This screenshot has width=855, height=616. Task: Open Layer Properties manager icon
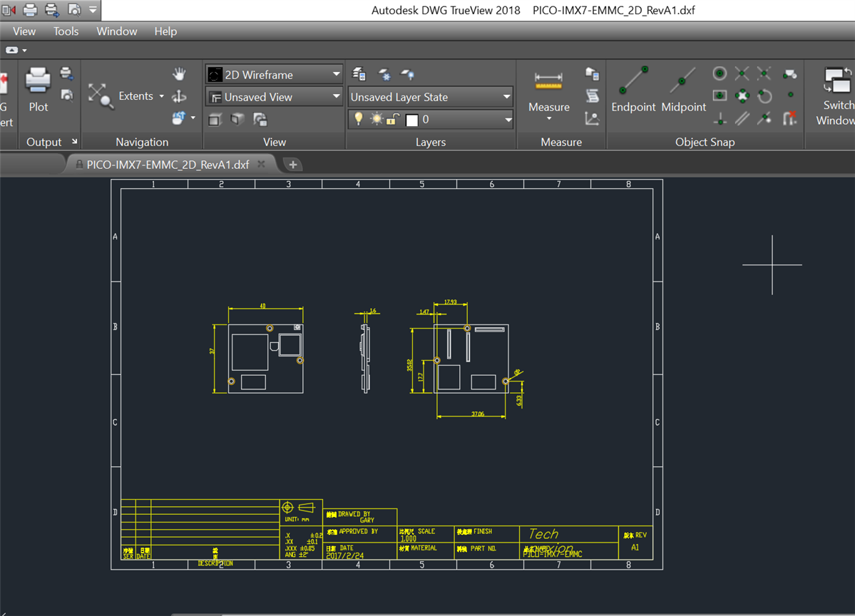[359, 74]
